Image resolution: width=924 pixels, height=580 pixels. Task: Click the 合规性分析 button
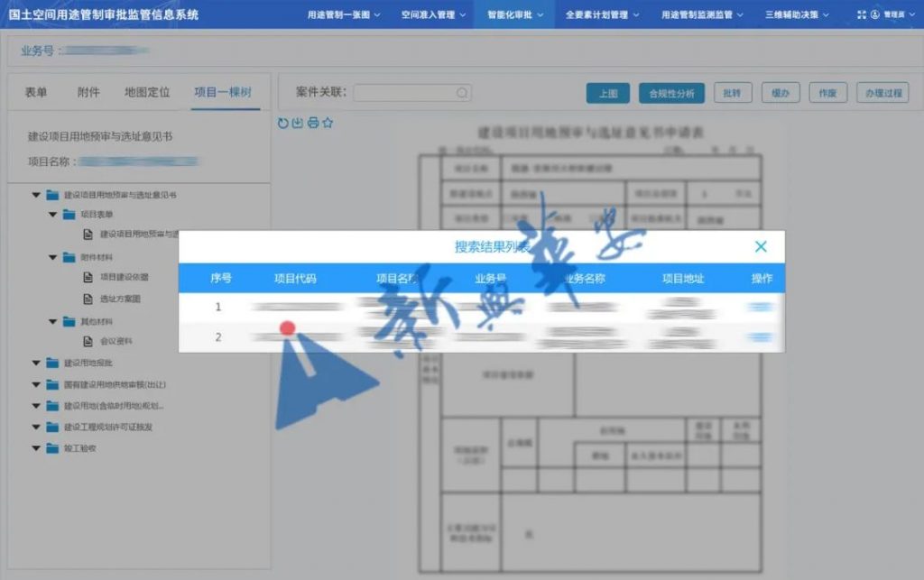[671, 93]
